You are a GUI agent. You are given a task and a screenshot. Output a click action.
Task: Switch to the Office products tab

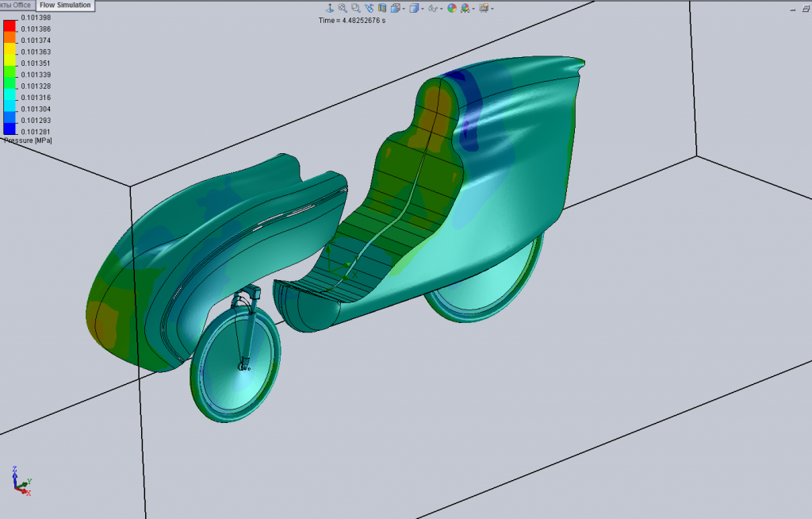click(x=17, y=6)
